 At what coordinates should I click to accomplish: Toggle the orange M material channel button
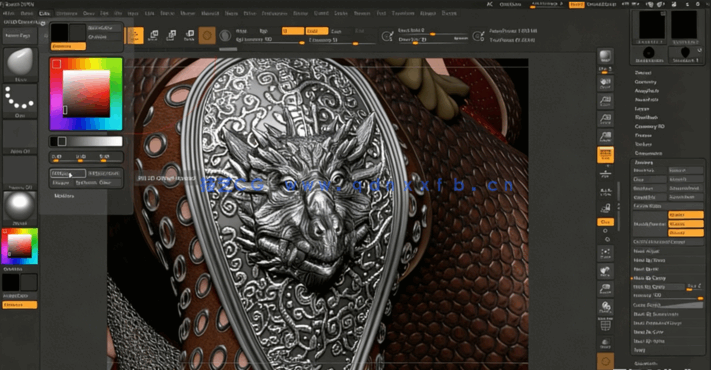(293, 31)
